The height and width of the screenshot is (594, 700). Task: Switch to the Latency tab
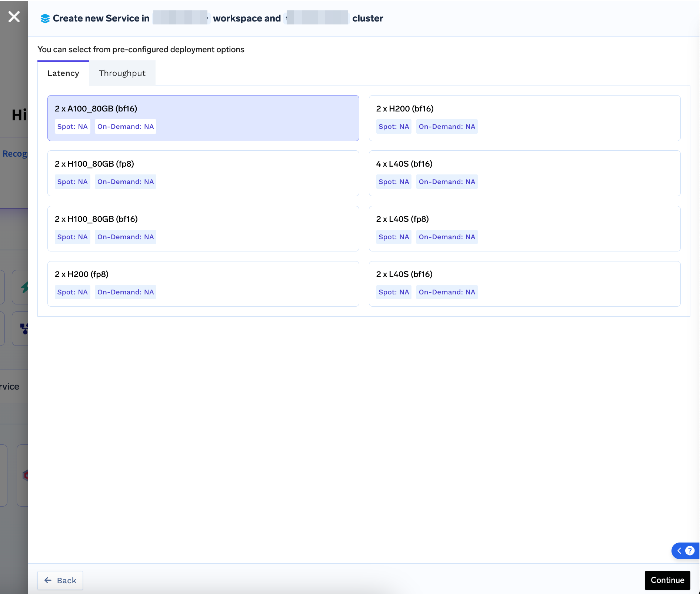[63, 73]
